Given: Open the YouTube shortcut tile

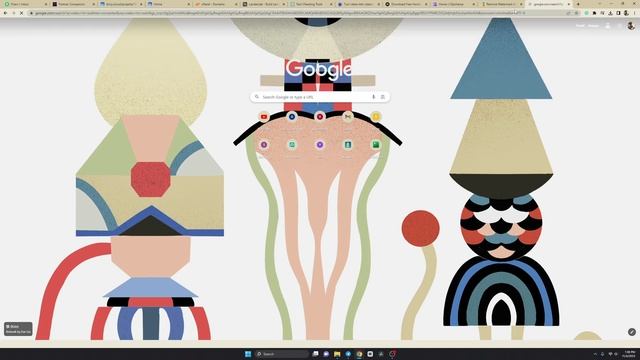Looking at the screenshot, I should tap(264, 117).
